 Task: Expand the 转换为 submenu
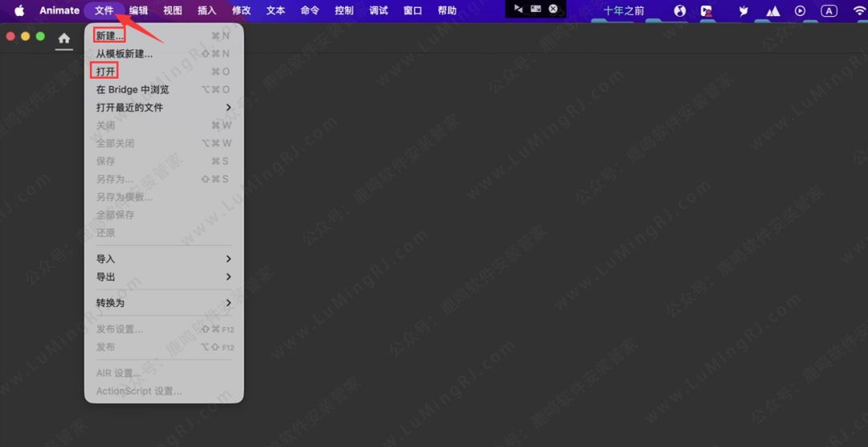pos(161,303)
